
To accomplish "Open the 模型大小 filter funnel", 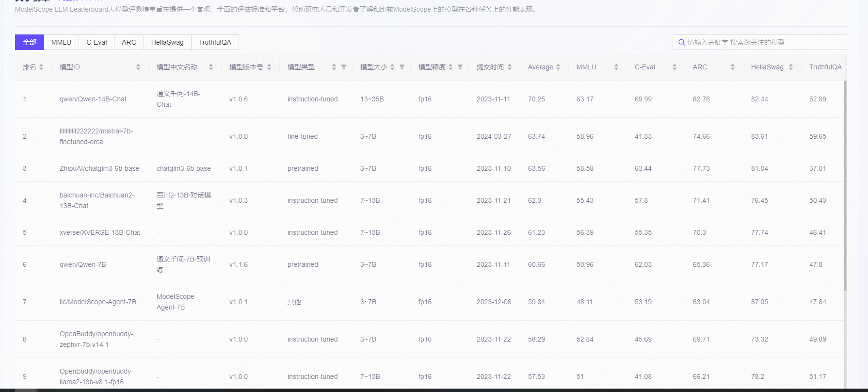I will coord(402,67).
